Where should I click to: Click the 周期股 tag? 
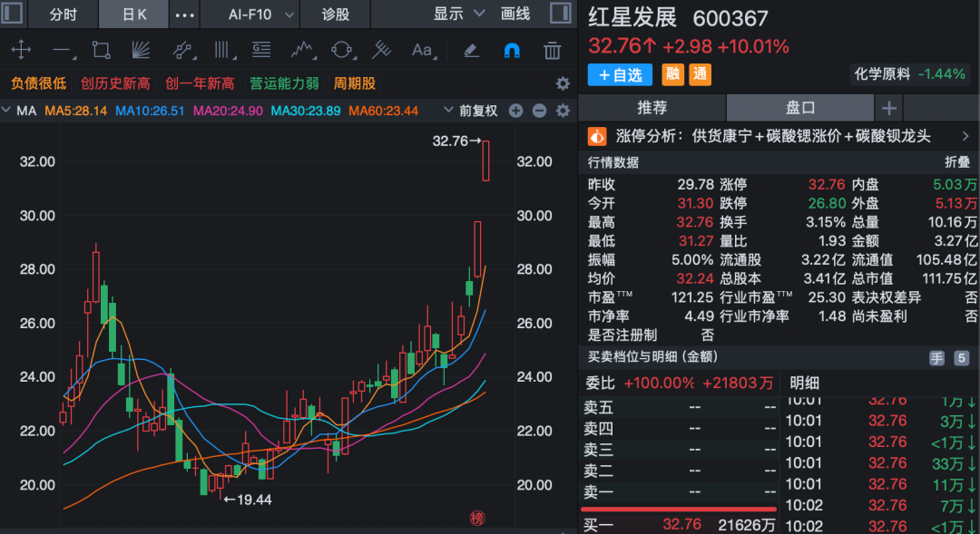pyautogui.click(x=355, y=83)
